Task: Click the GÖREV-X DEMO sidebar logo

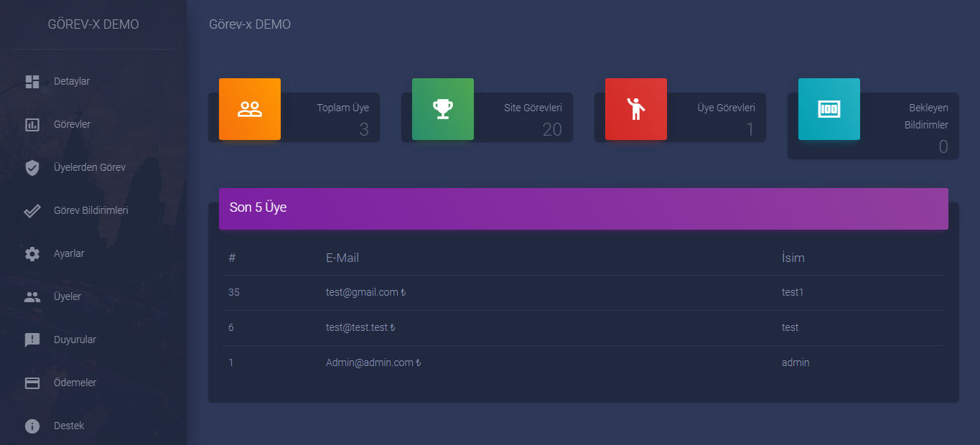Action: coord(93,24)
